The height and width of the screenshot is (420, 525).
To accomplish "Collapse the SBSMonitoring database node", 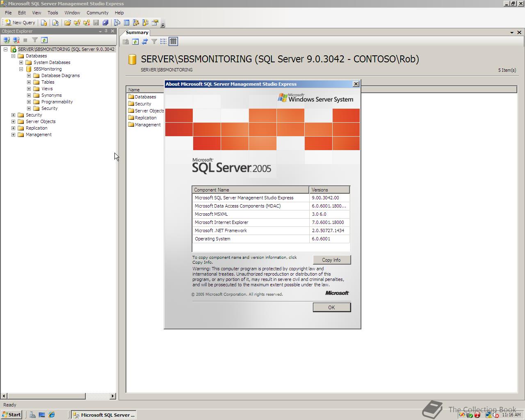I will 21,69.
